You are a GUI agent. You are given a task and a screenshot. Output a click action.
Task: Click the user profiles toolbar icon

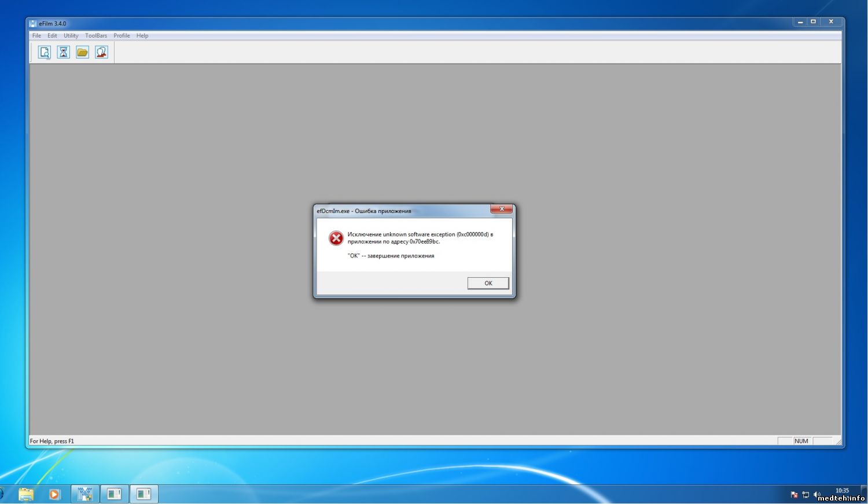(101, 52)
